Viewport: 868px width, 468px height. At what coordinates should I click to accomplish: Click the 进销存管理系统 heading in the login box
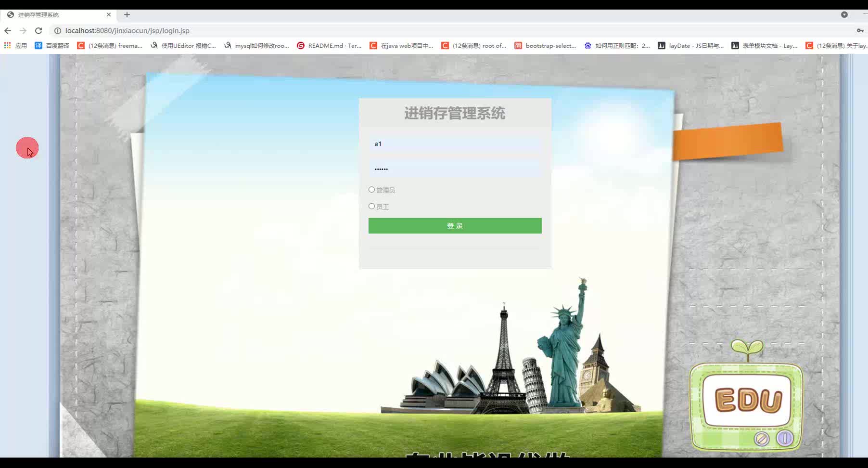point(455,114)
